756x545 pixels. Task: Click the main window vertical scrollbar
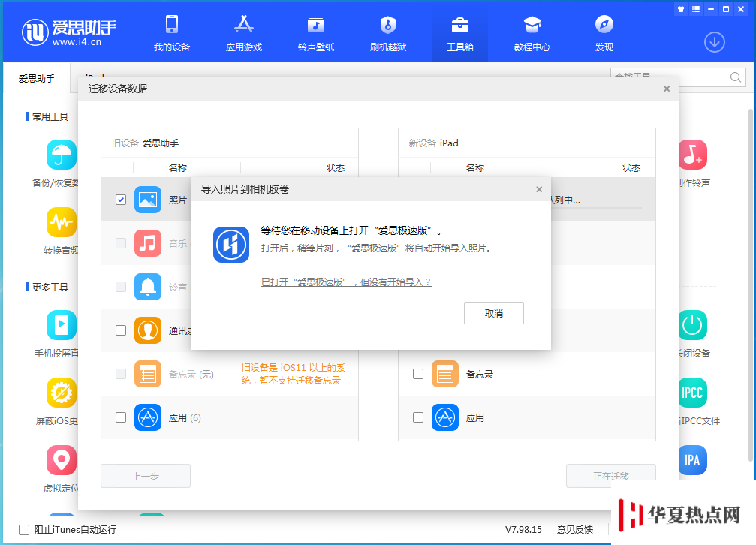(751, 285)
